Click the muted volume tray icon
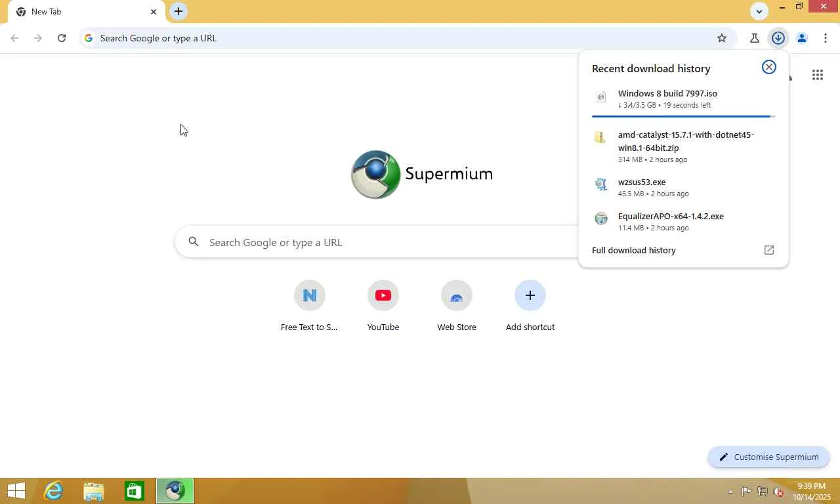This screenshot has width=840, height=504. [x=778, y=491]
